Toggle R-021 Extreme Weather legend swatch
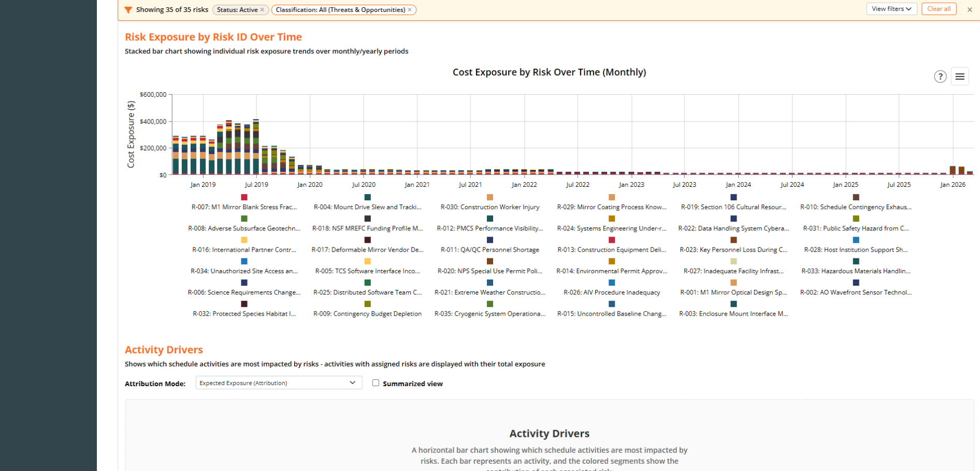 click(490, 283)
